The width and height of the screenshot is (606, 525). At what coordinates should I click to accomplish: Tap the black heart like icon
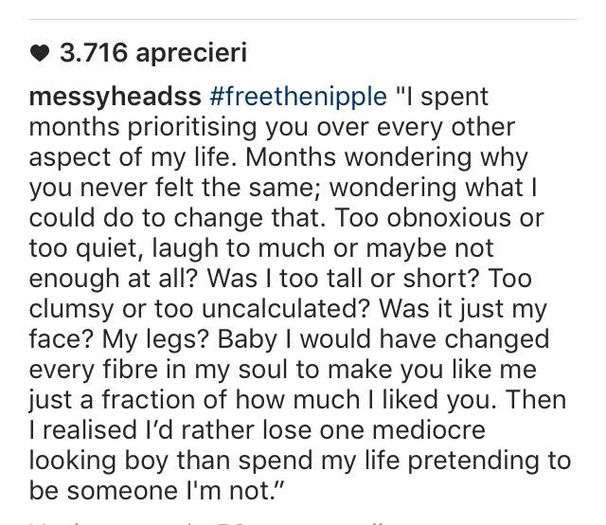coord(39,53)
